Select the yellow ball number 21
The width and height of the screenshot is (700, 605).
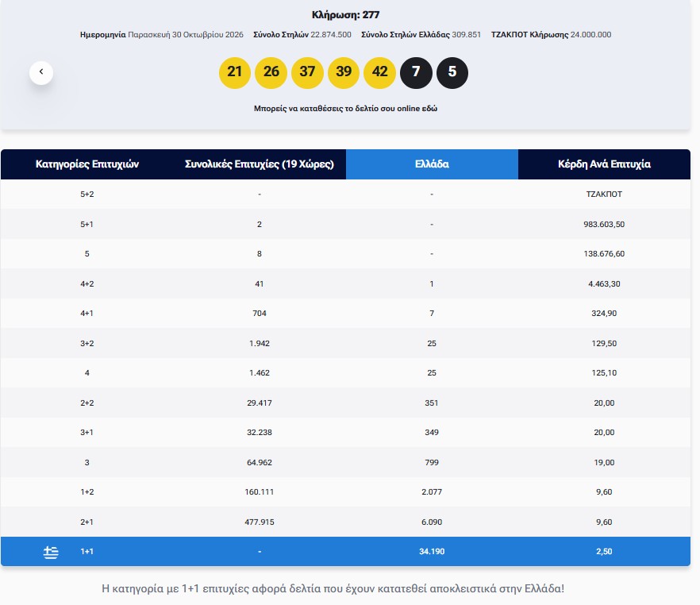point(234,72)
